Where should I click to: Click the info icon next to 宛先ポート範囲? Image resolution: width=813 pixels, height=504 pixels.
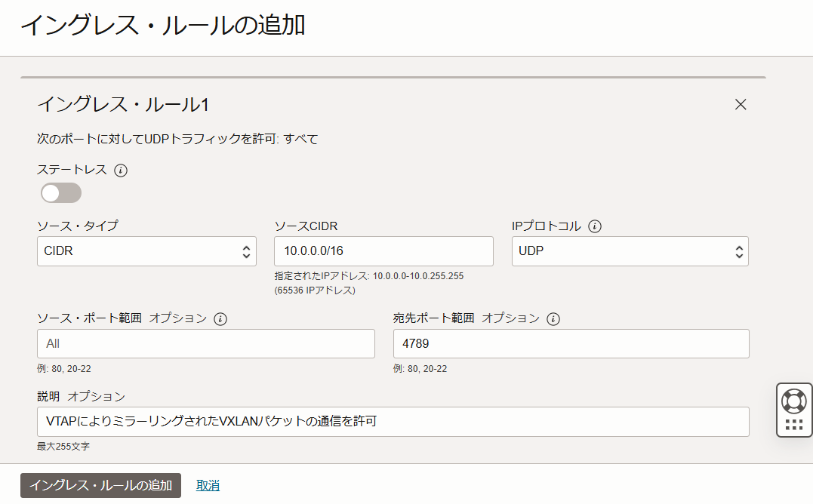(554, 318)
